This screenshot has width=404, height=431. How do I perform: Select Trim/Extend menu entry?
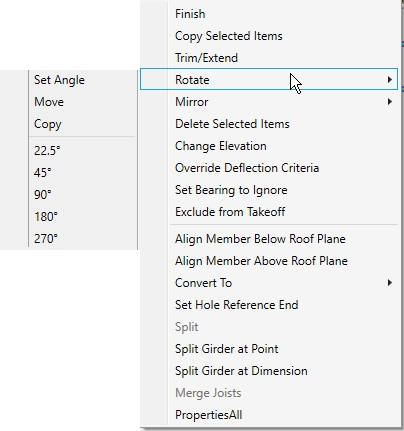206,58
